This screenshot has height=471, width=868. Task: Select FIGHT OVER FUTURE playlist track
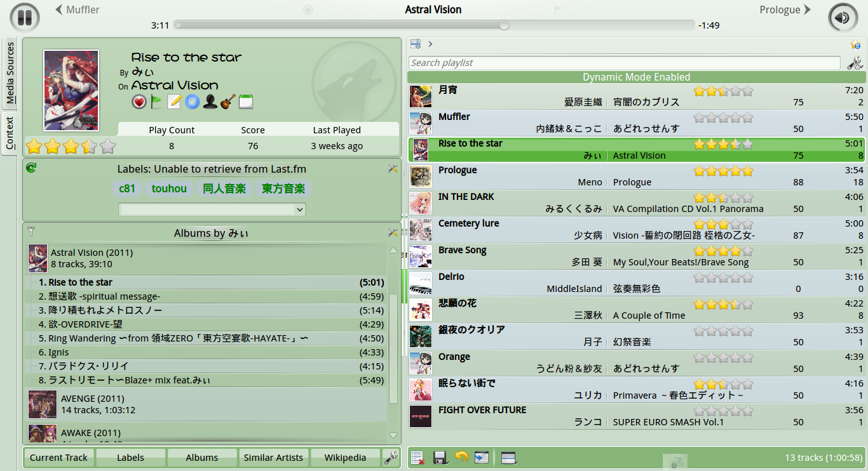[x=637, y=416]
